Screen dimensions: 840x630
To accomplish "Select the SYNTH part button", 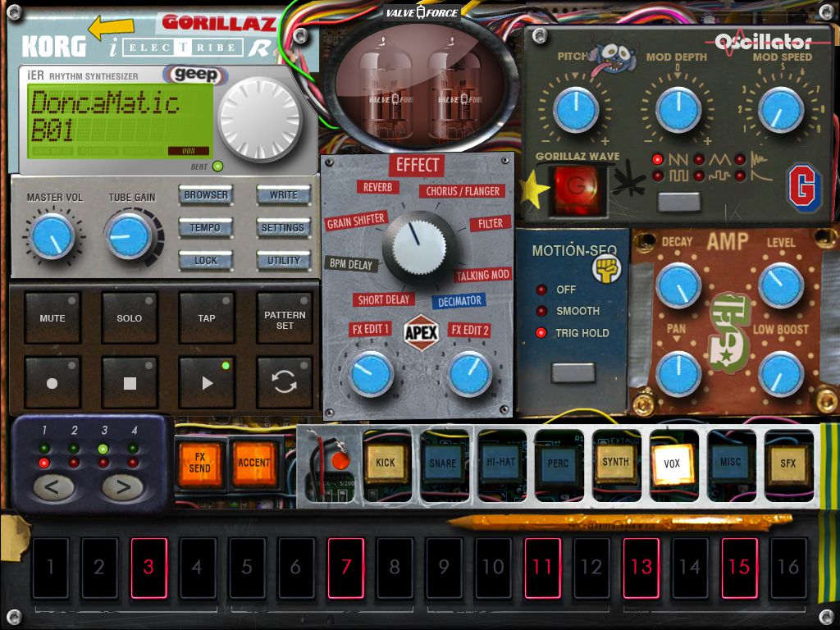I will tap(615, 462).
